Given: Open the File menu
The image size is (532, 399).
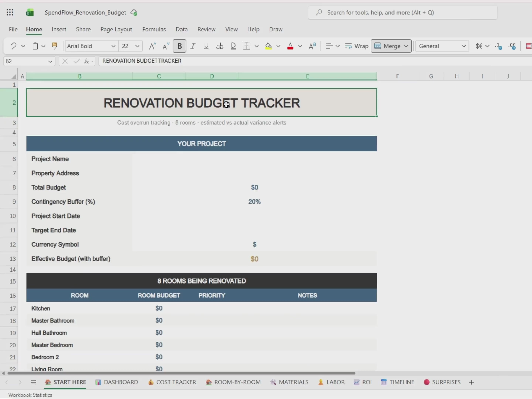Looking at the screenshot, I should [x=13, y=29].
